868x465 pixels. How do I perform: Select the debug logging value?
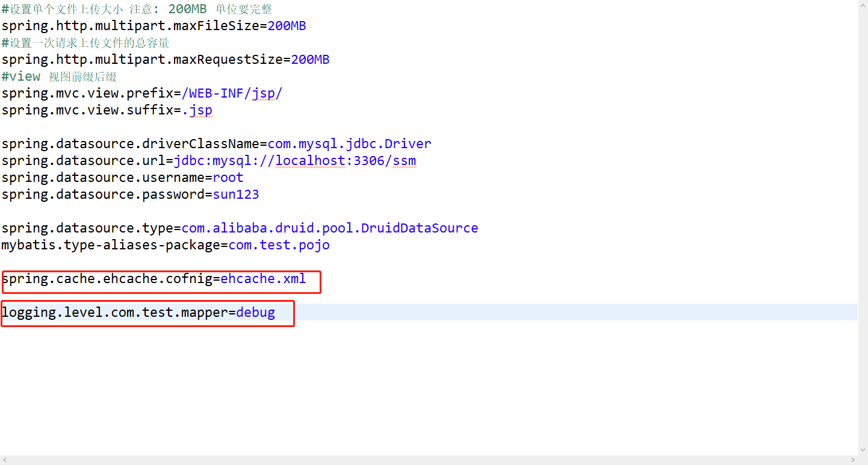pos(256,313)
